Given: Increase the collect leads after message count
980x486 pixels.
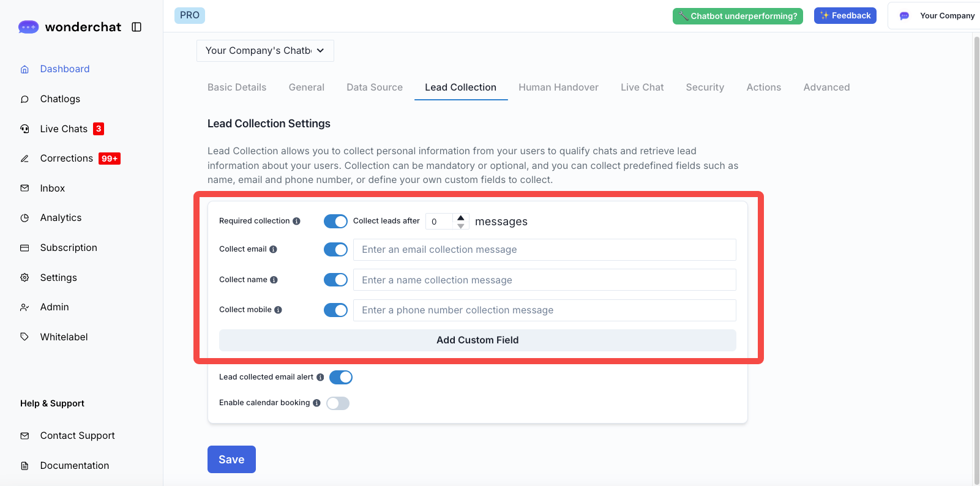Looking at the screenshot, I should click(461, 217).
